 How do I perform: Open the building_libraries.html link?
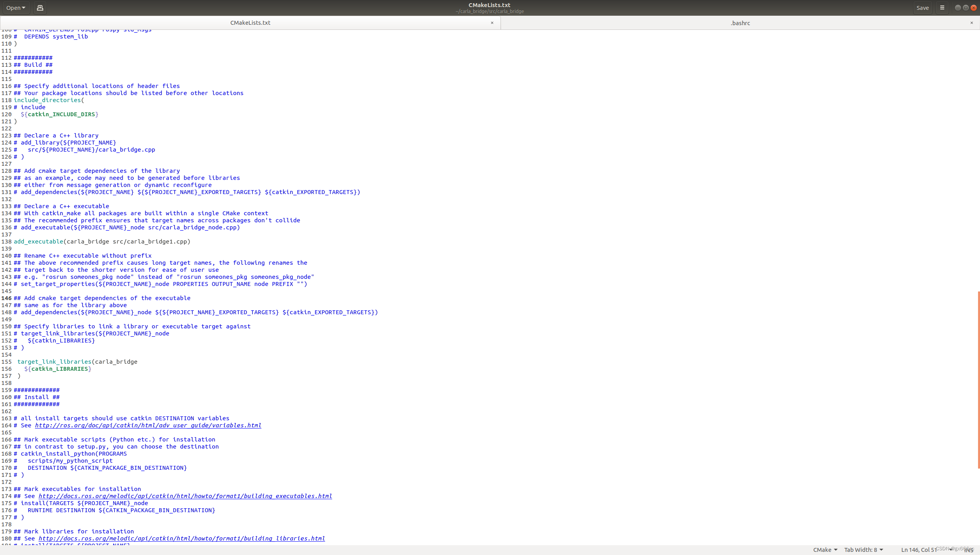pos(181,539)
